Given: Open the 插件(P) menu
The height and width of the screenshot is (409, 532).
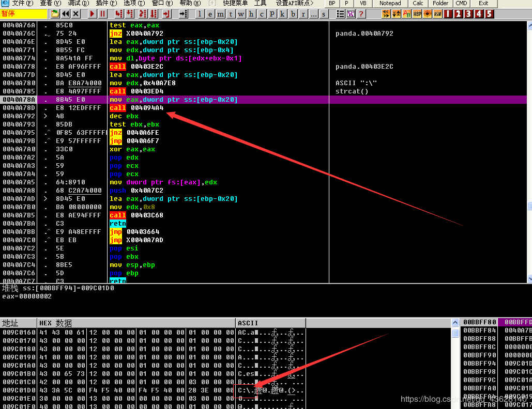Looking at the screenshot, I should tap(106, 4).
